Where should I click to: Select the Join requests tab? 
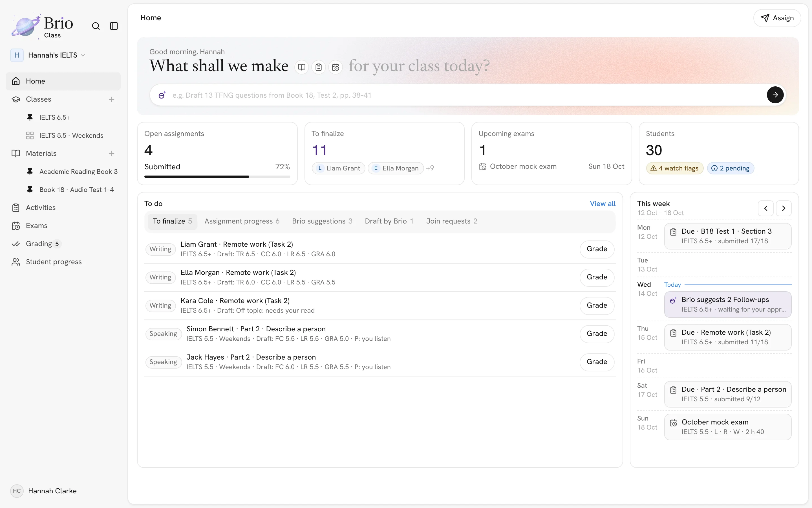[x=452, y=221]
